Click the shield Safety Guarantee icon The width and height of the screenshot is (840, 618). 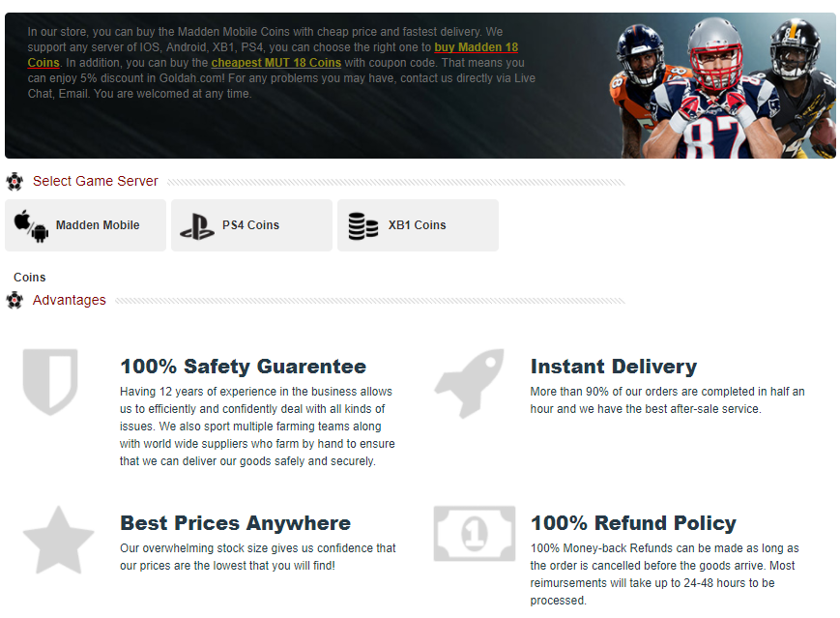coord(50,382)
